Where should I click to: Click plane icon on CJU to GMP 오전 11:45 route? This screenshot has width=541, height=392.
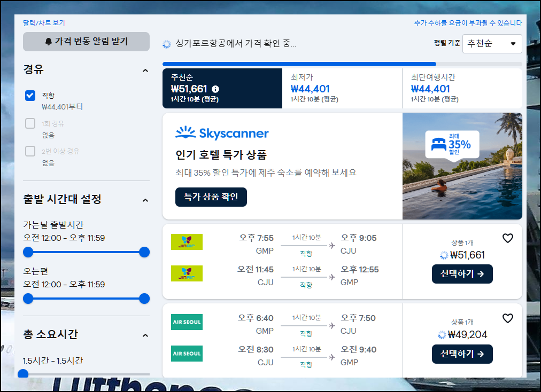point(332,277)
